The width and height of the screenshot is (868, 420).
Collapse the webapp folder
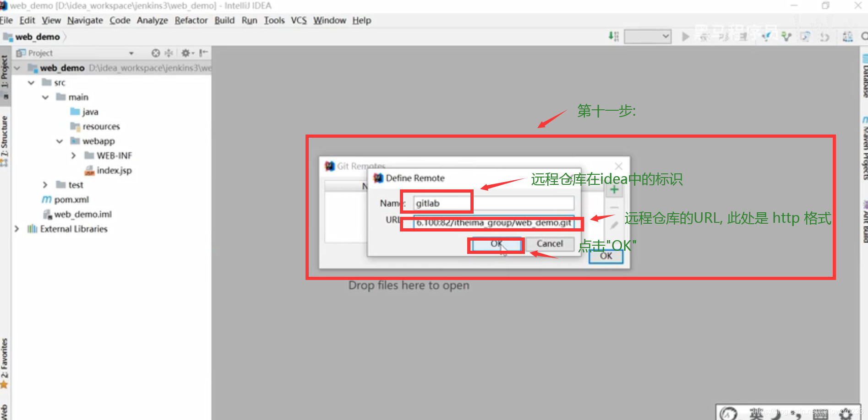coord(60,141)
